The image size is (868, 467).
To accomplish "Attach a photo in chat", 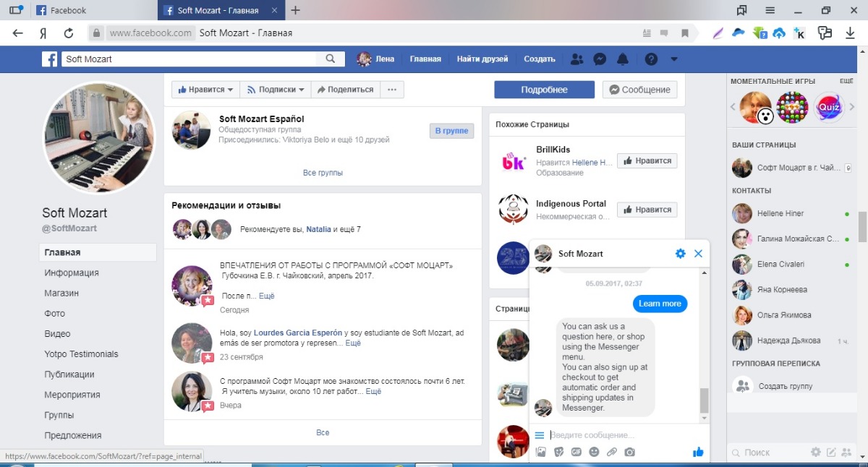I will 540,452.
